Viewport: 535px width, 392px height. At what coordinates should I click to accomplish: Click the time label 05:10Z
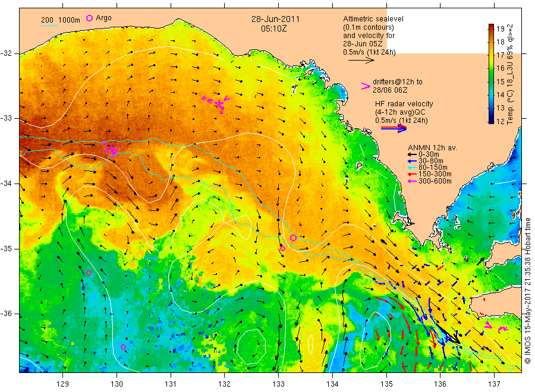[x=273, y=29]
